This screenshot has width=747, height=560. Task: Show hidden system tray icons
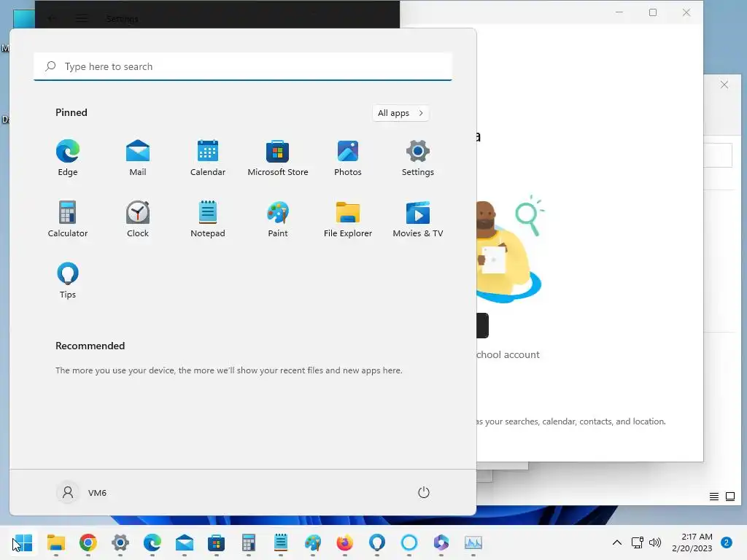[617, 542]
